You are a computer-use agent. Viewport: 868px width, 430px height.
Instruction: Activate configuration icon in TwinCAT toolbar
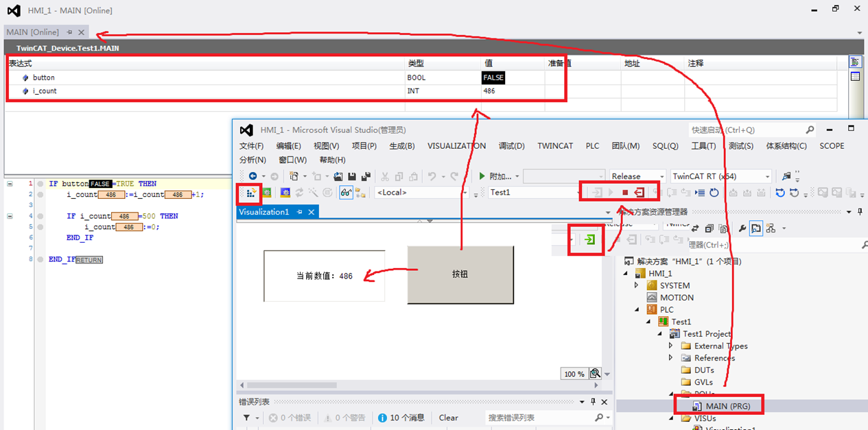pyautogui.click(x=250, y=193)
